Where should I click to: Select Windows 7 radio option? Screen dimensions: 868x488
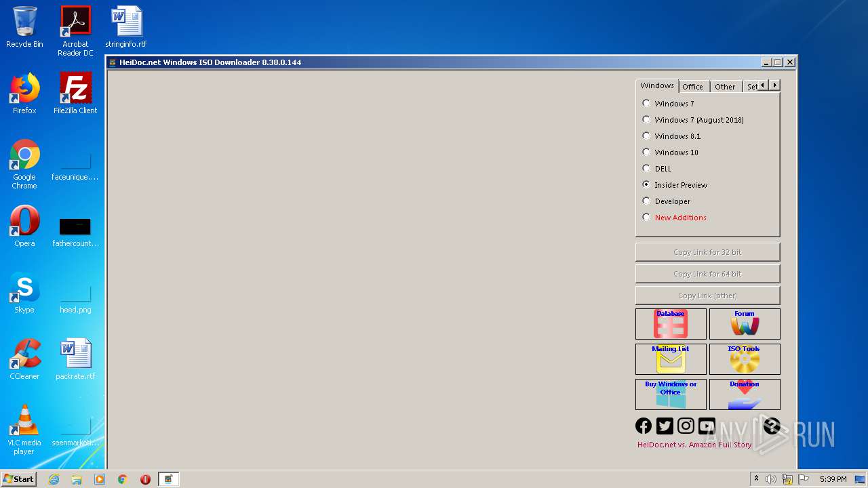click(x=668, y=104)
